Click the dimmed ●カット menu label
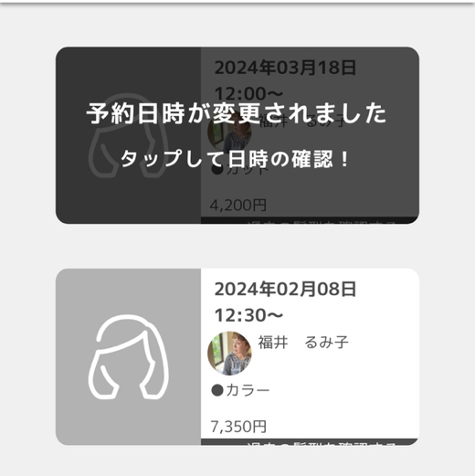 [240, 169]
